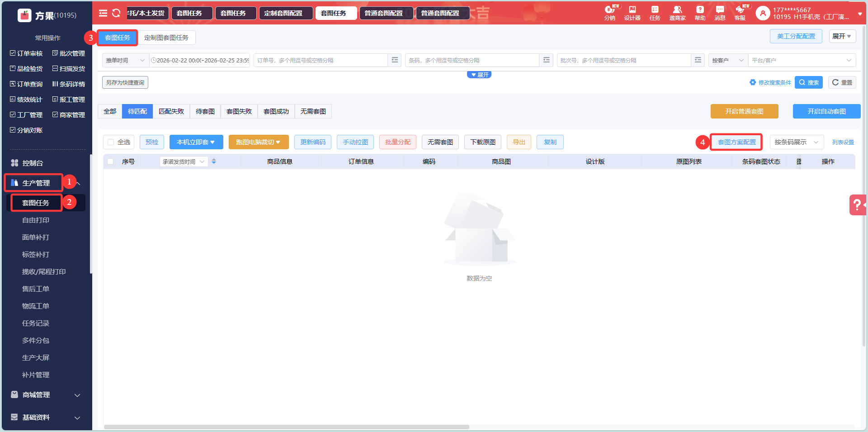The width and height of the screenshot is (868, 432).
Task: Click the red floating help question icon
Action: tap(858, 205)
